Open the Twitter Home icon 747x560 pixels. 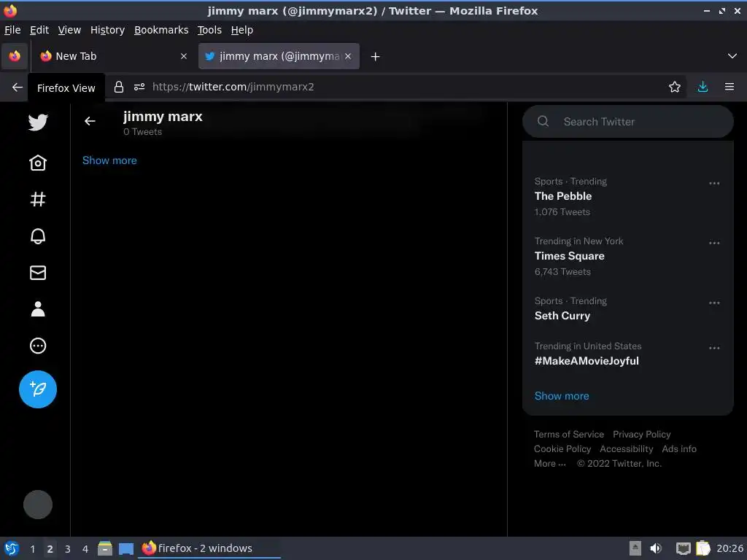pos(38,163)
